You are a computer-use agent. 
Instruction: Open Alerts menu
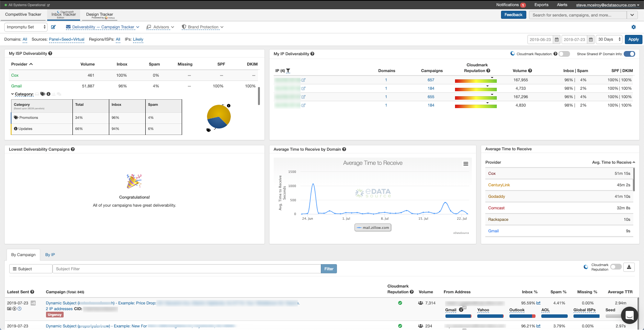[562, 5]
